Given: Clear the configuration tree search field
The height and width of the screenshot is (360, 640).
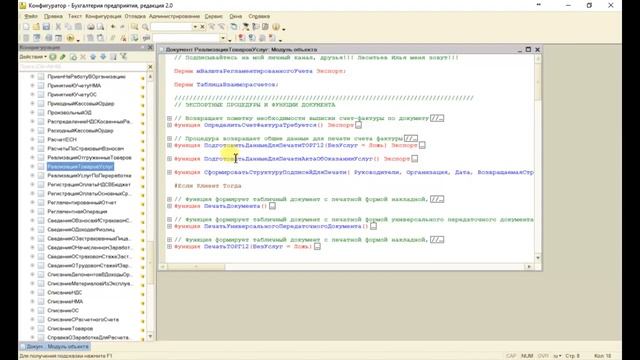Looking at the screenshot, I should point(150,67).
